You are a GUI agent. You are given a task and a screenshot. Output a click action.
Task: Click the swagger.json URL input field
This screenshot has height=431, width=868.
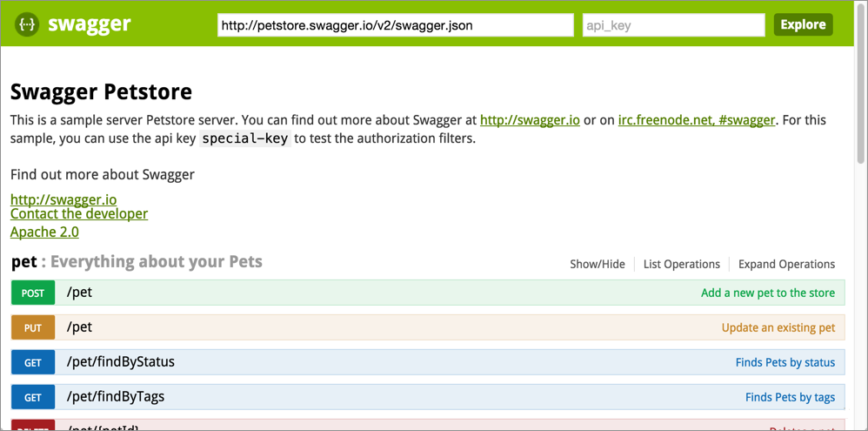[395, 25]
